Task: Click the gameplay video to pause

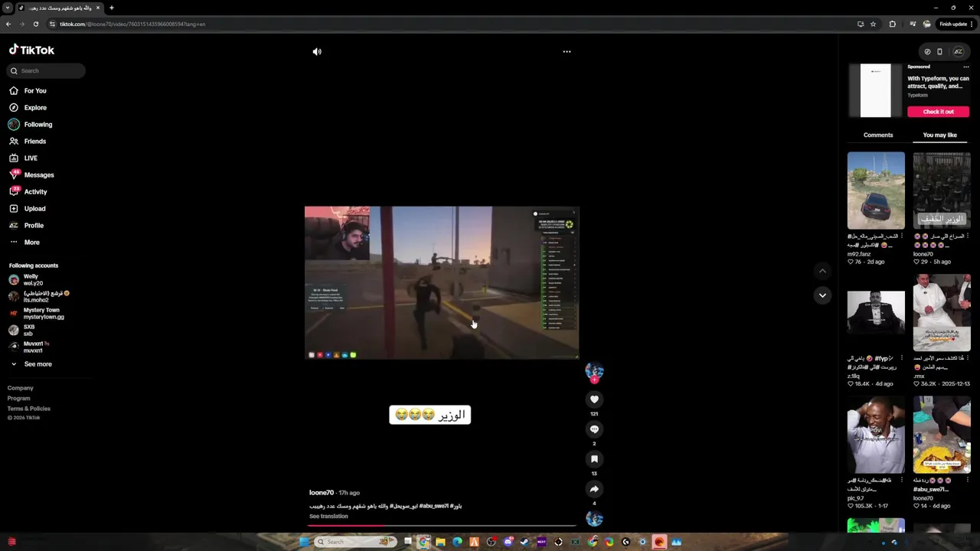Action: point(442,282)
